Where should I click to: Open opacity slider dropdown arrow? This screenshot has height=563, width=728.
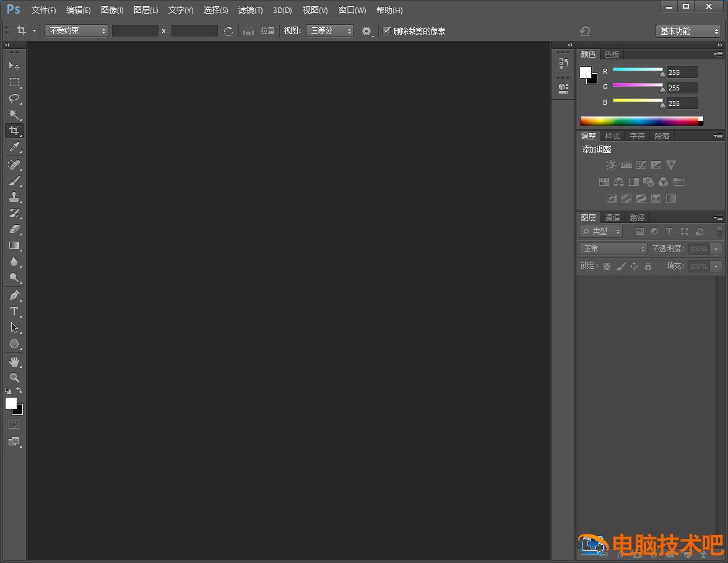click(716, 249)
